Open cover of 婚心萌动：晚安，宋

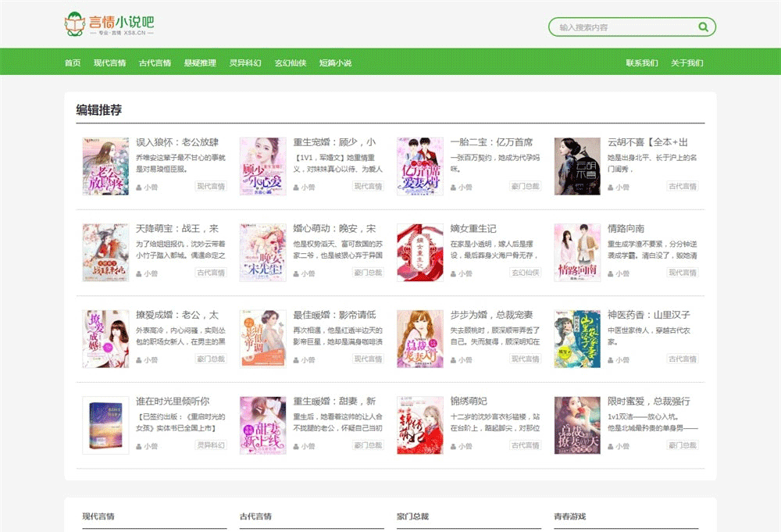263,252
